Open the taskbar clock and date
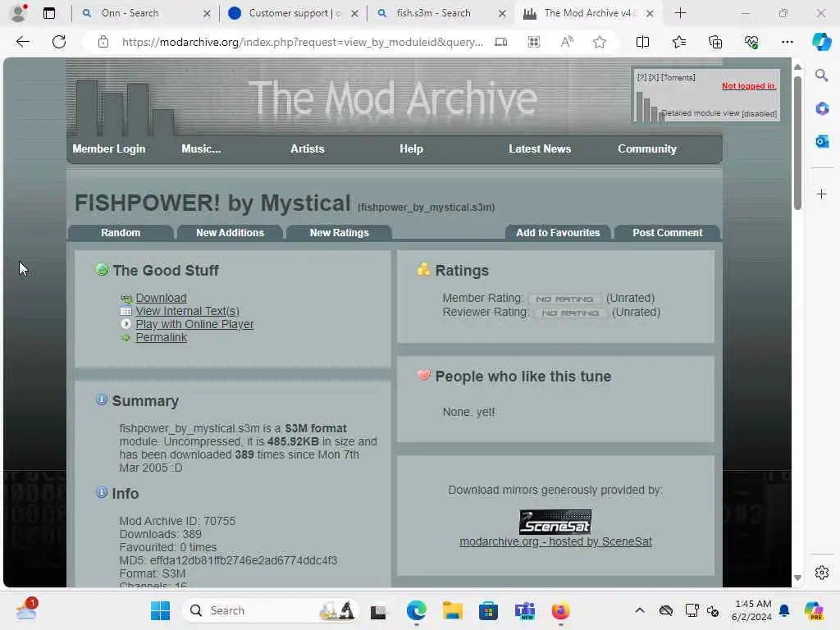This screenshot has width=840, height=630. pos(752,610)
